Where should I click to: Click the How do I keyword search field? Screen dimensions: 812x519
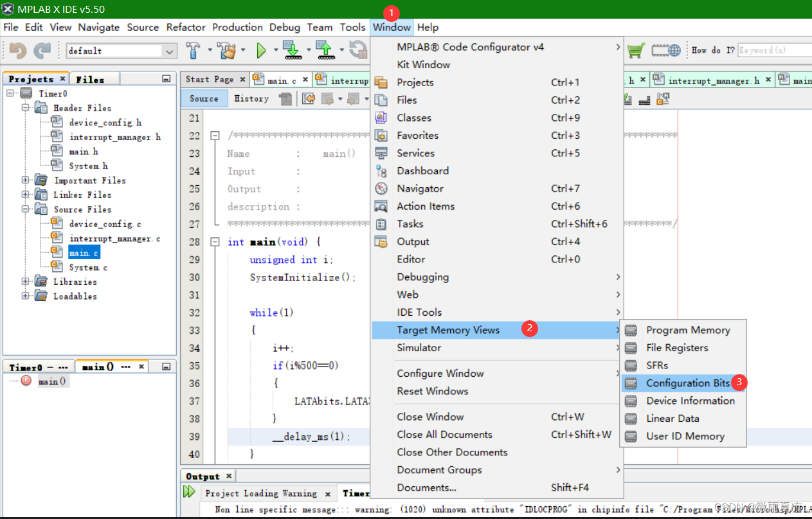pyautogui.click(x=775, y=50)
